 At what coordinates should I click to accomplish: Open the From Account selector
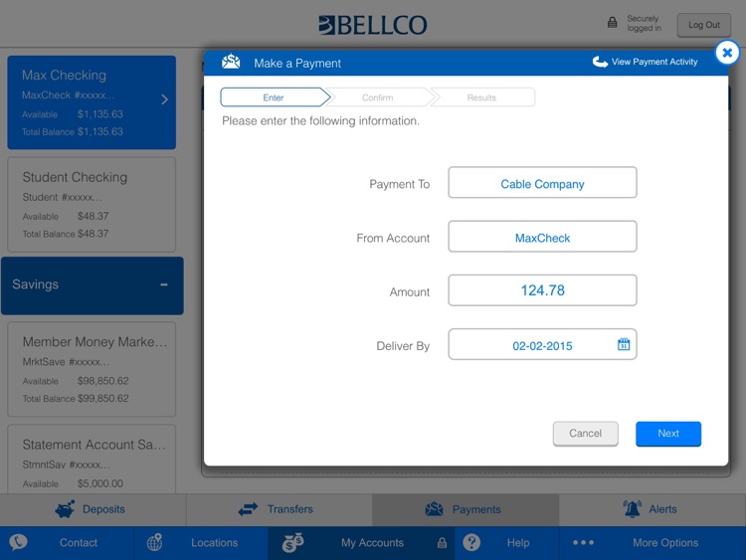pos(542,236)
